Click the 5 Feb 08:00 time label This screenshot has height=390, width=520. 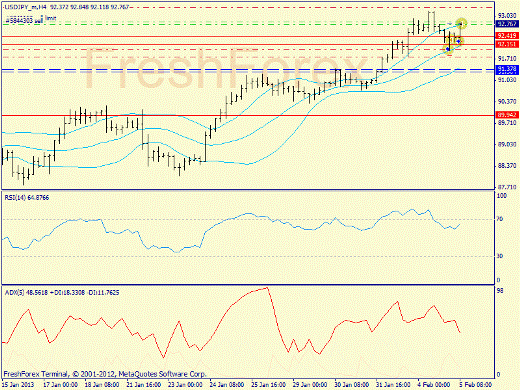tap(476, 385)
